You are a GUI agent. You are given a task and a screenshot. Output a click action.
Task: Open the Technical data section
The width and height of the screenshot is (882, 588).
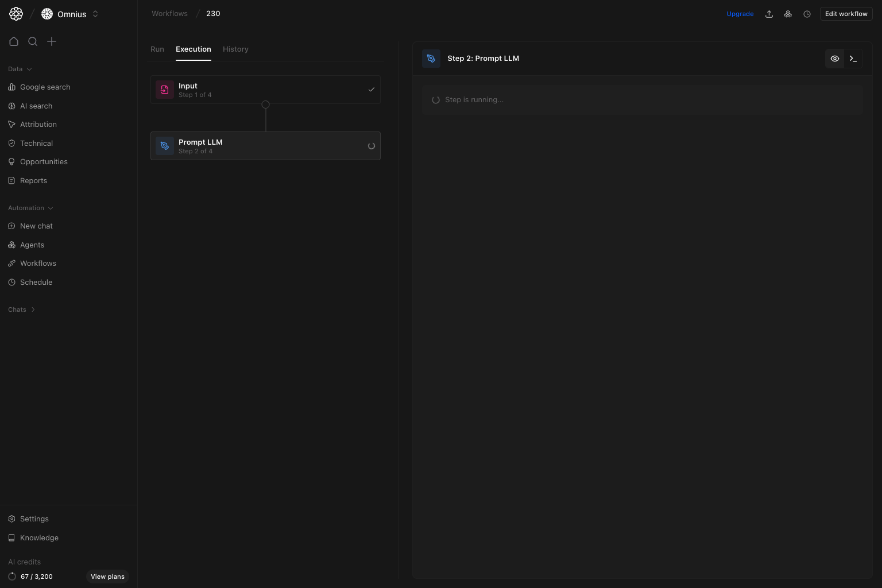click(x=36, y=143)
